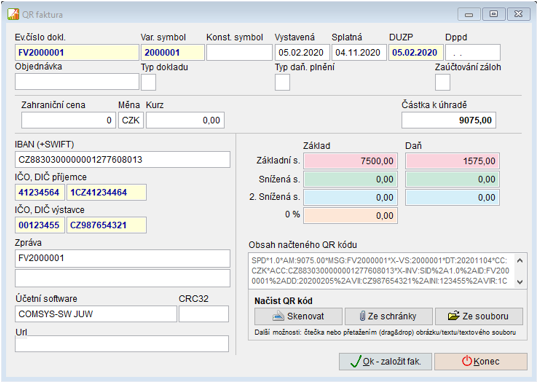This screenshot has width=537, height=382.
Task: Click the empty Dppd date field
Action: pyautogui.click(x=473, y=52)
